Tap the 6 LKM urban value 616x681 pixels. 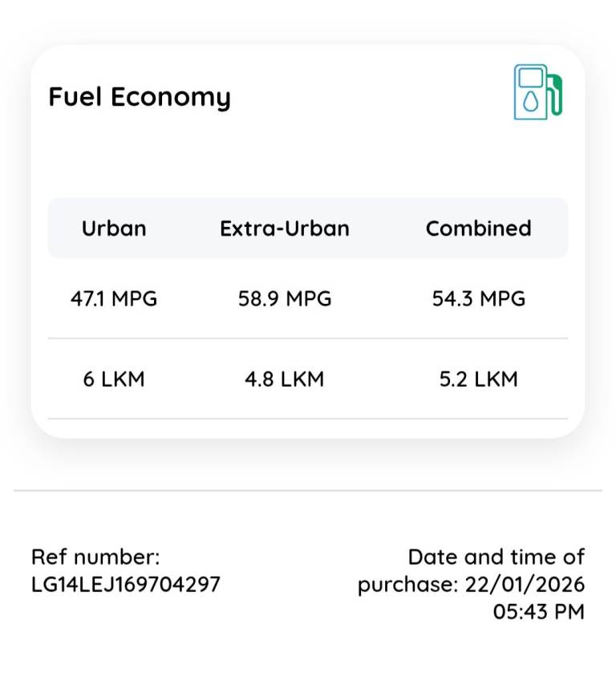(114, 379)
